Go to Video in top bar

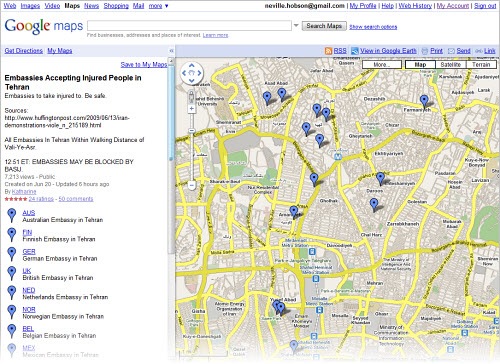click(52, 6)
